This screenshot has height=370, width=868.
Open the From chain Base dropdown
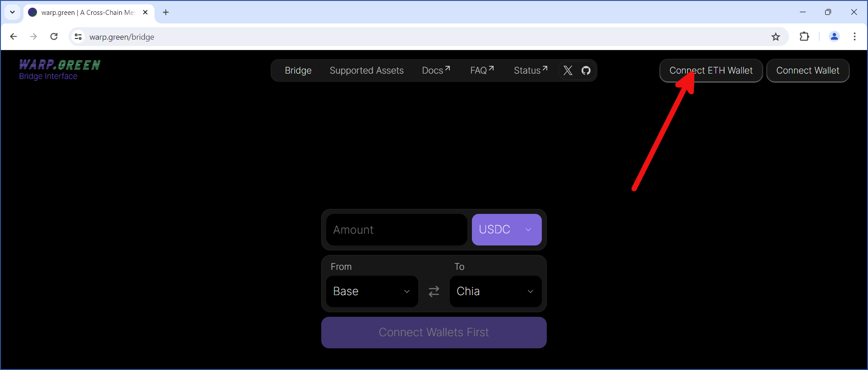click(372, 291)
